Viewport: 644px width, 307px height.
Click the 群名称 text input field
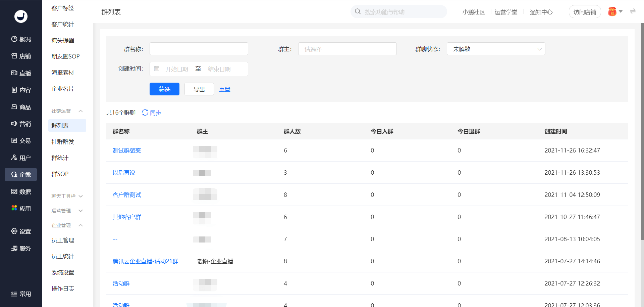(199, 49)
